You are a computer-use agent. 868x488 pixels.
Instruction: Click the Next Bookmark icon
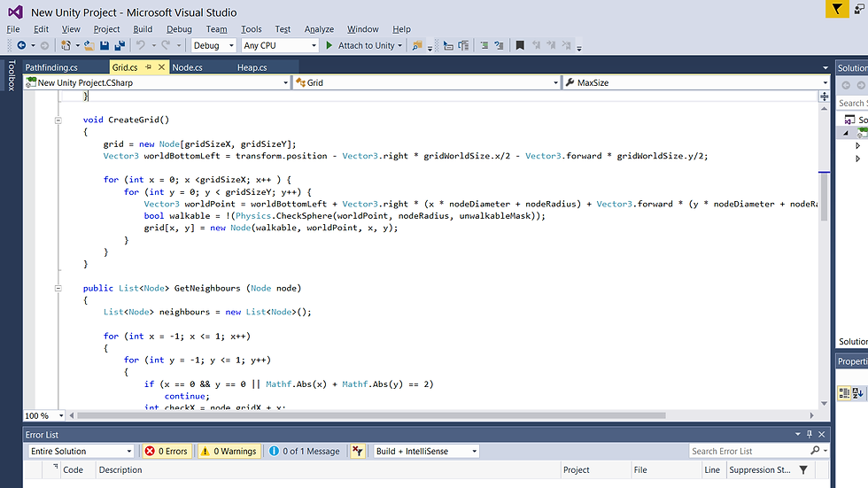[551, 45]
